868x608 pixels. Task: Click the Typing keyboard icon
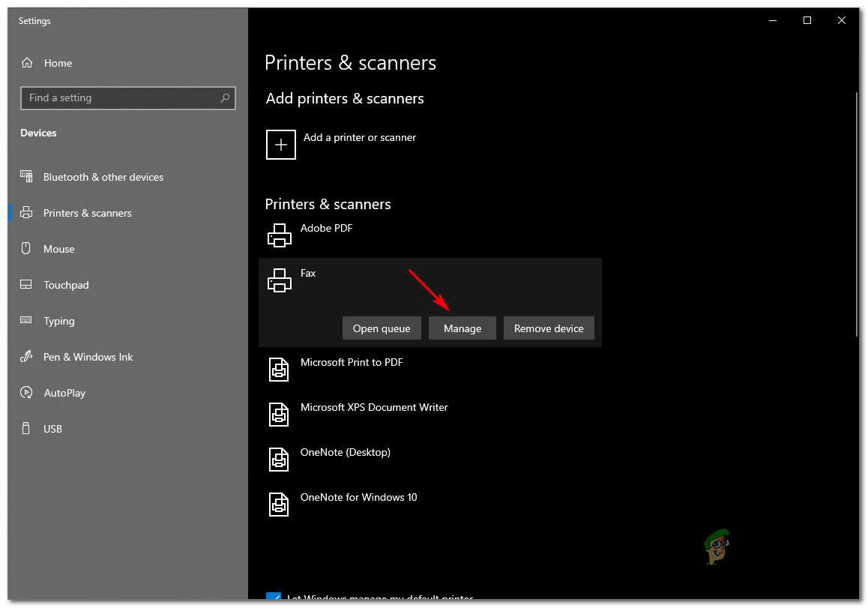coord(26,320)
